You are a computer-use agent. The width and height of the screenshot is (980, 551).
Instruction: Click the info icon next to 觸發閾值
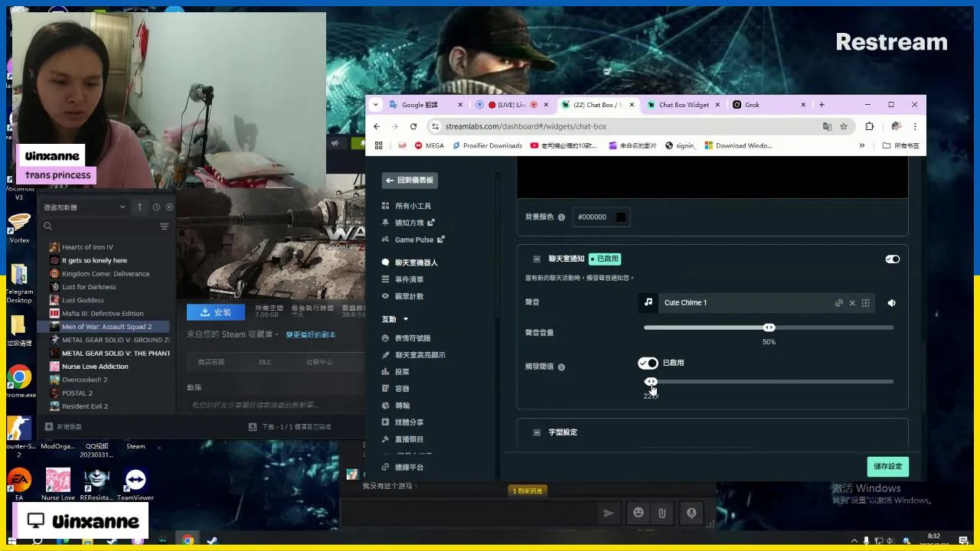pyautogui.click(x=561, y=367)
